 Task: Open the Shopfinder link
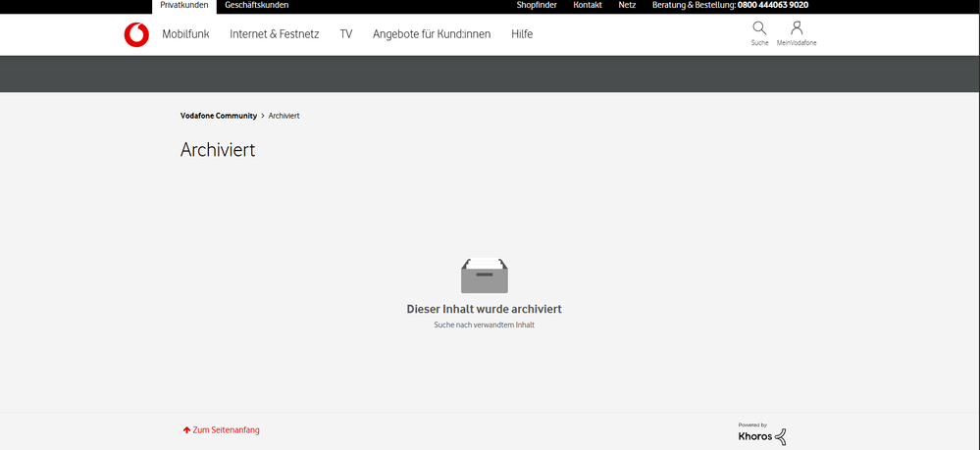tap(537, 5)
